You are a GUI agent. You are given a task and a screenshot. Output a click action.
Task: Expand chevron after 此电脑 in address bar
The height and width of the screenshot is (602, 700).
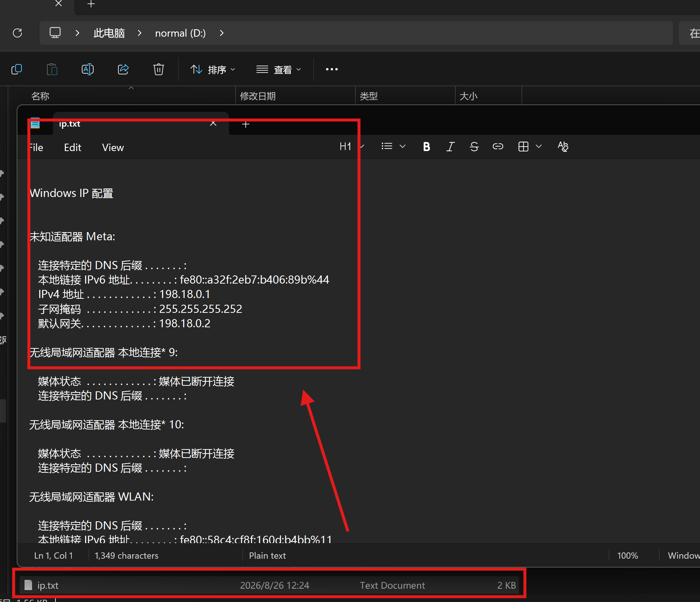tap(139, 33)
